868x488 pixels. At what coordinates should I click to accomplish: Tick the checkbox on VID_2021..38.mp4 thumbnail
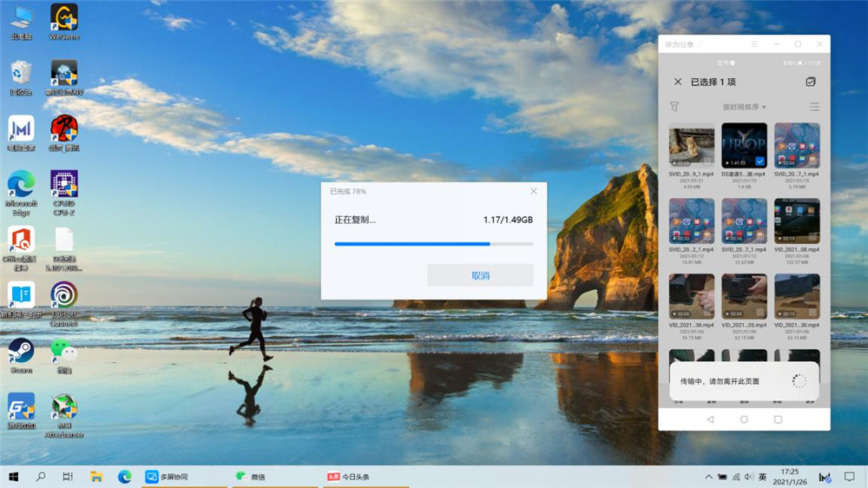point(707,313)
